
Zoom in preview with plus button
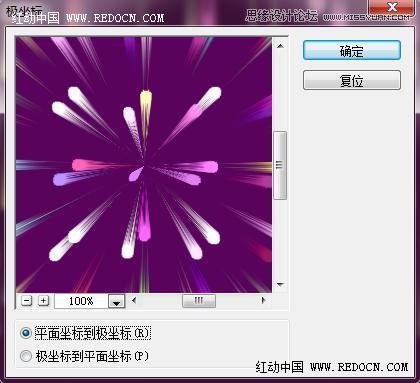43,301
